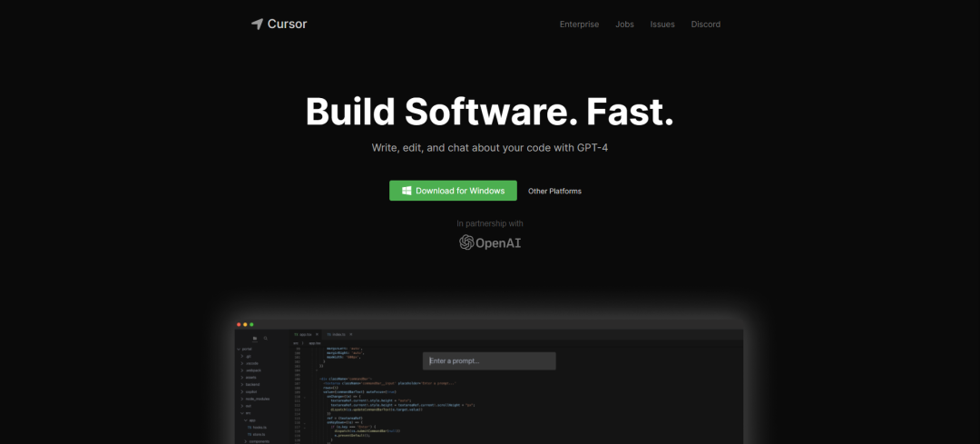Open hooks.ts file in the tree
Viewport: 980px width, 444px height.
[x=257, y=427]
